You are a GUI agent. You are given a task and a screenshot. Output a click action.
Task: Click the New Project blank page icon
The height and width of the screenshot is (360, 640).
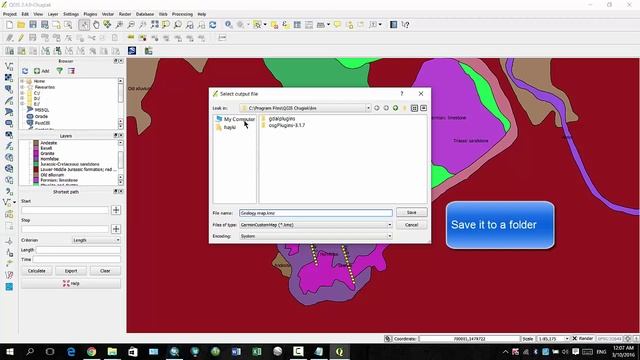(x=9, y=25)
